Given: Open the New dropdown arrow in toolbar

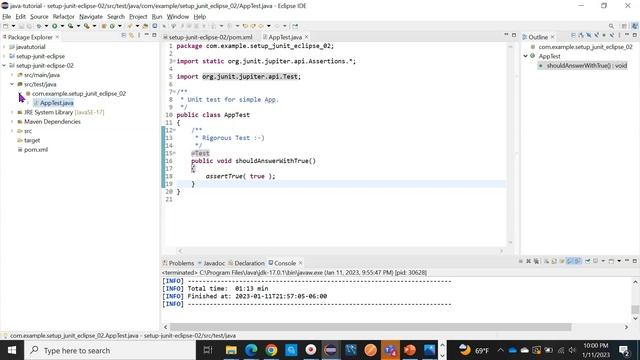Looking at the screenshot, I should pyautogui.click(x=13, y=26).
